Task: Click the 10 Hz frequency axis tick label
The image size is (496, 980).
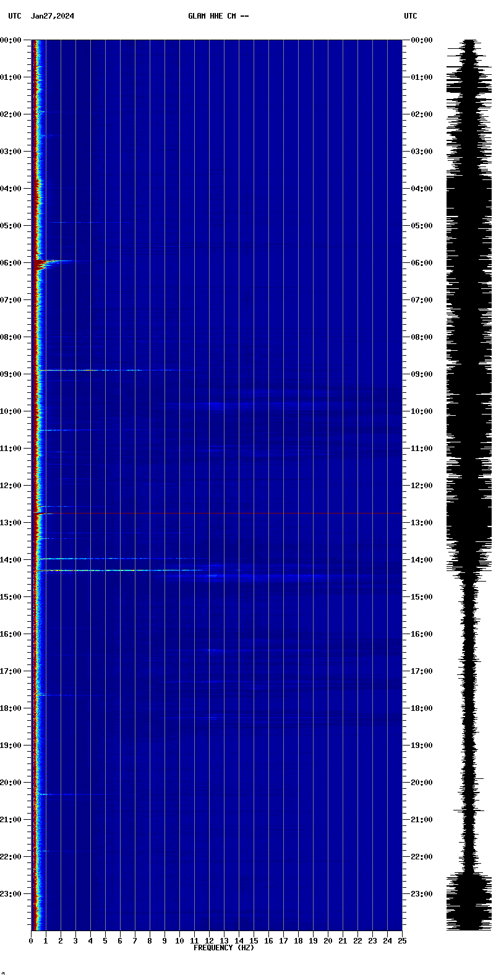Action: [179, 941]
